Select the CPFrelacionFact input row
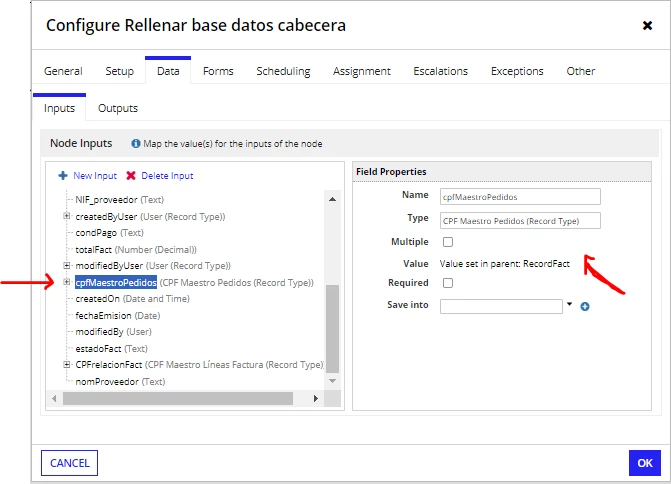The height and width of the screenshot is (484, 671). [x=199, y=365]
